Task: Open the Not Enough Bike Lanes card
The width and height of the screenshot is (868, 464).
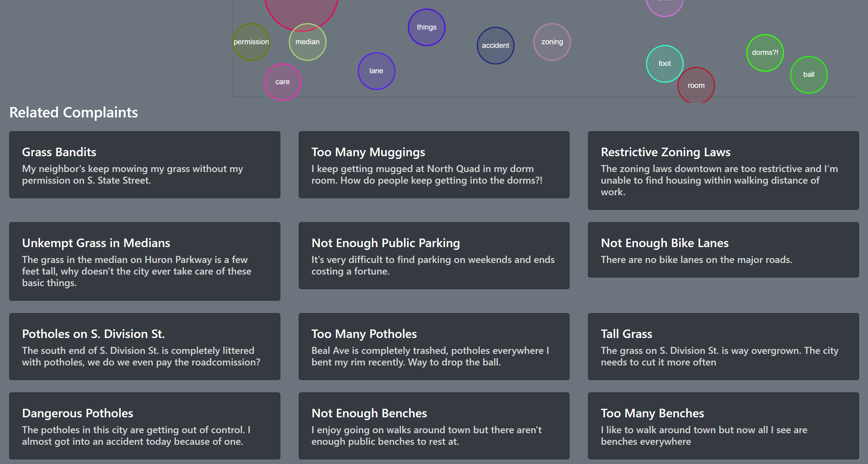Action: (723, 250)
